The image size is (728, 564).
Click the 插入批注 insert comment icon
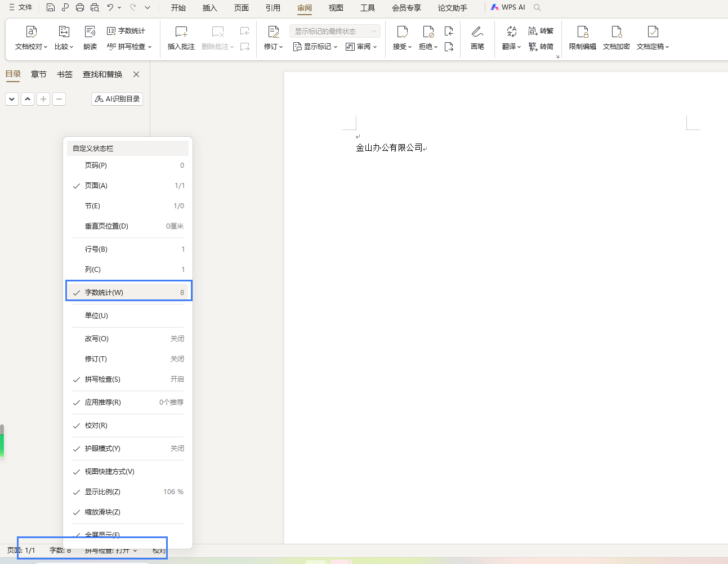[181, 32]
